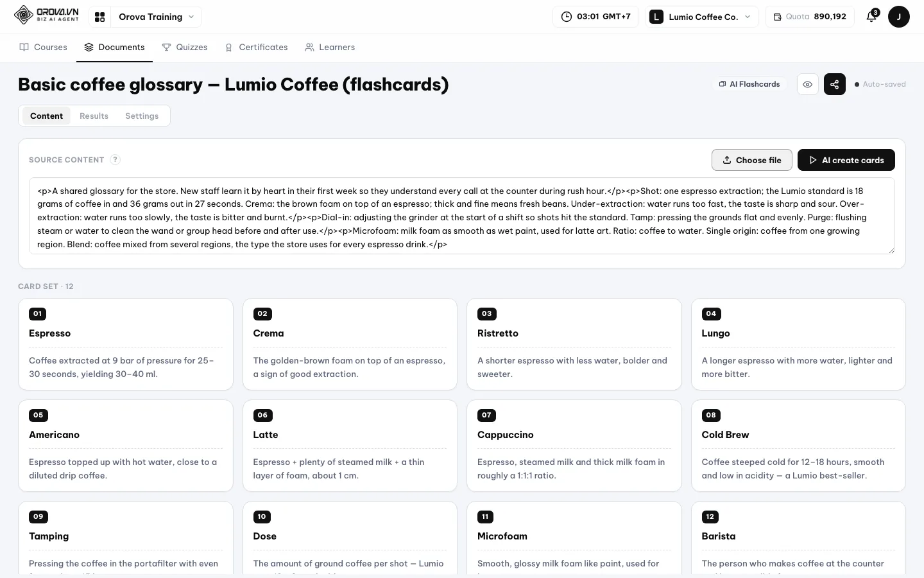Open the Espresso flashcard 01

(126, 344)
